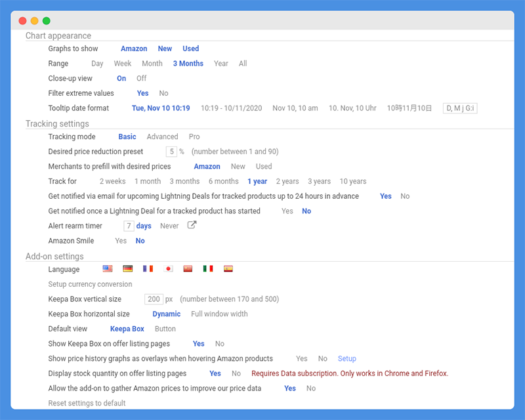525x420 pixels.
Task: Set Track for to 1 year
Action: tap(257, 181)
